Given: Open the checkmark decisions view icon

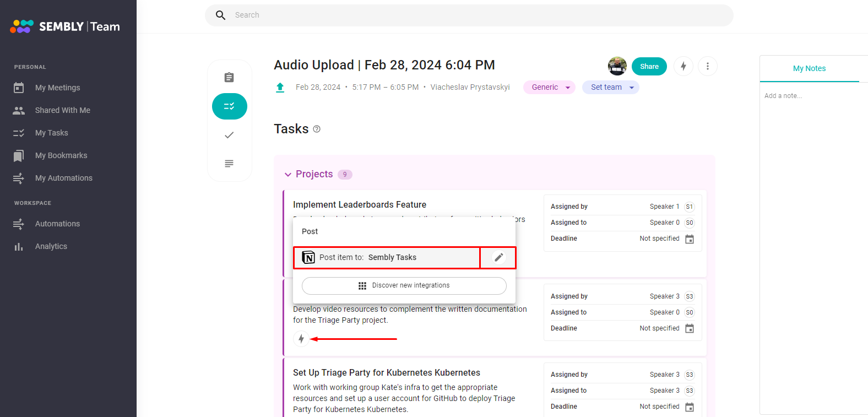Looking at the screenshot, I should click(229, 135).
